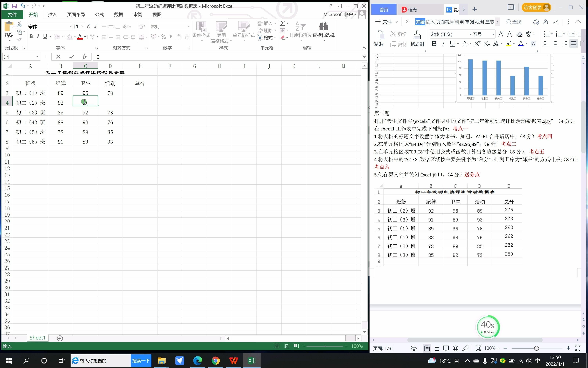This screenshot has height=368, width=588.
Task: Switch to the 插入 ribbon tab in Excel
Action: point(52,15)
